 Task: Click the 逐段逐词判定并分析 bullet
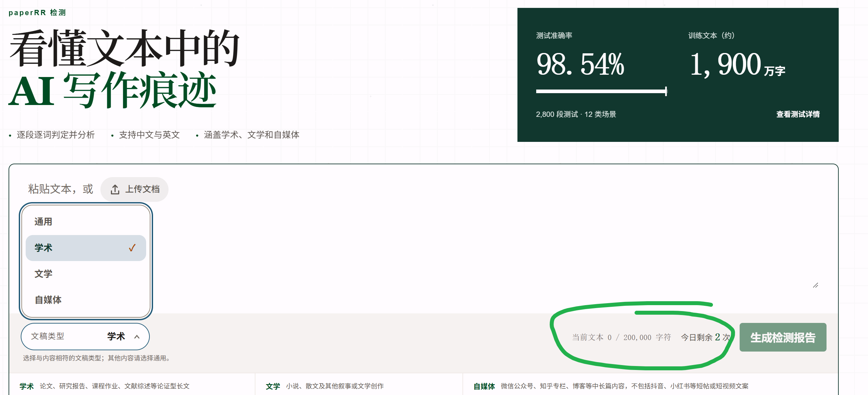click(56, 135)
